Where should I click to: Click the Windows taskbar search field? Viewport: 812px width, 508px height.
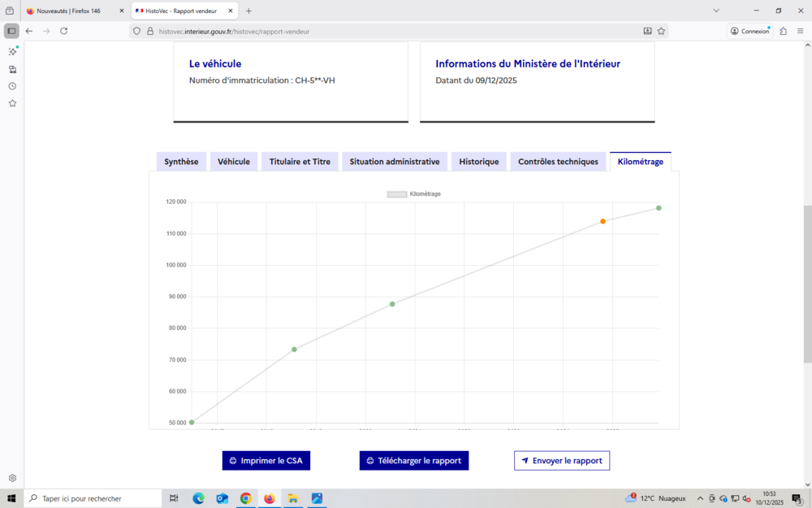point(93,498)
